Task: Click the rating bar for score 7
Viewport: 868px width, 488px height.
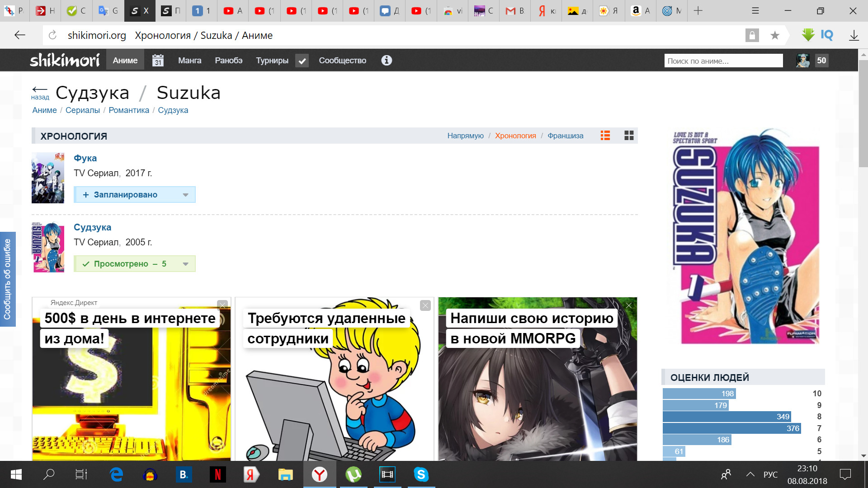Action: (x=731, y=428)
